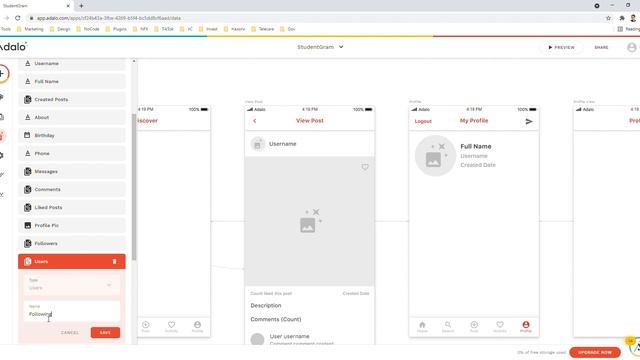Open the Plugins bookmarks folder
Screen dimensions: 640x360
pyautogui.click(x=116, y=29)
